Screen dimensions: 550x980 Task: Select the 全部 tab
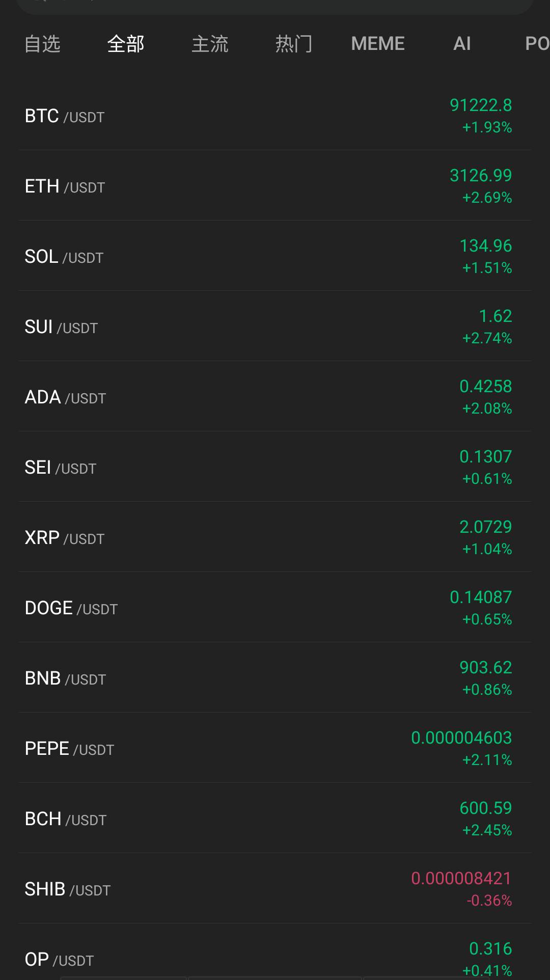coord(126,44)
